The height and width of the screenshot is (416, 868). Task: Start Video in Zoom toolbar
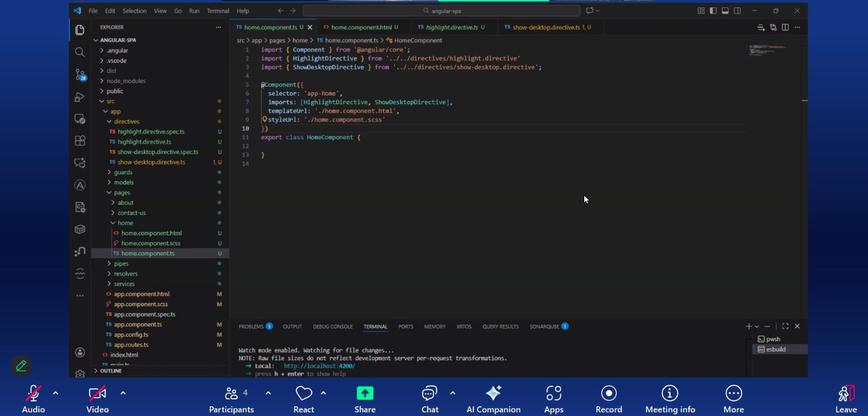[x=98, y=399]
